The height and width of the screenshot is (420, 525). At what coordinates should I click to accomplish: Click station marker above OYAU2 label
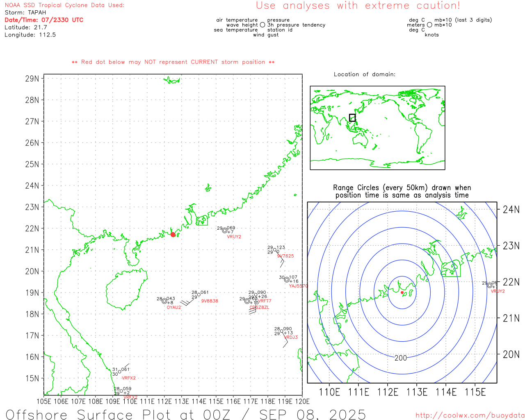[164, 301]
